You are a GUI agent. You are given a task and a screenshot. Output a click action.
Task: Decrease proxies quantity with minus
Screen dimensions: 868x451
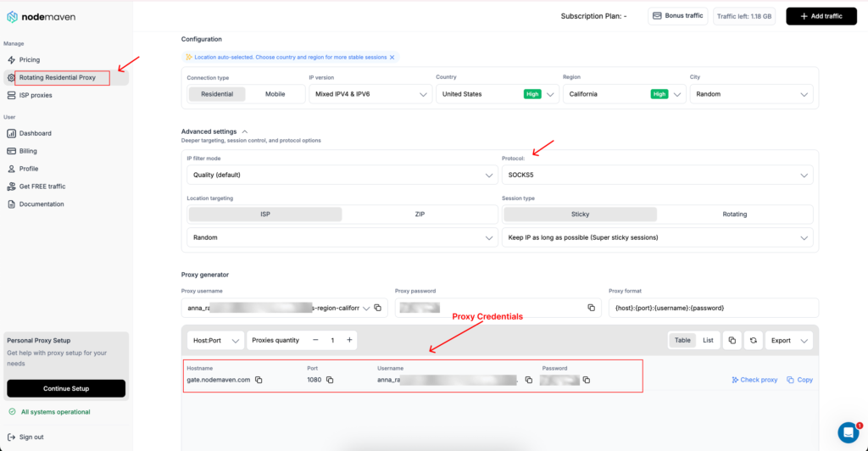pyautogui.click(x=315, y=340)
